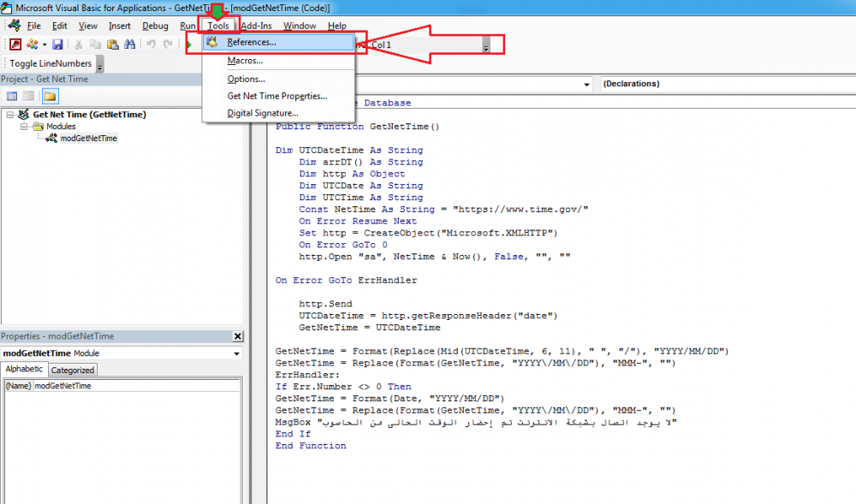Choose References... from the Tools menu

278,43
